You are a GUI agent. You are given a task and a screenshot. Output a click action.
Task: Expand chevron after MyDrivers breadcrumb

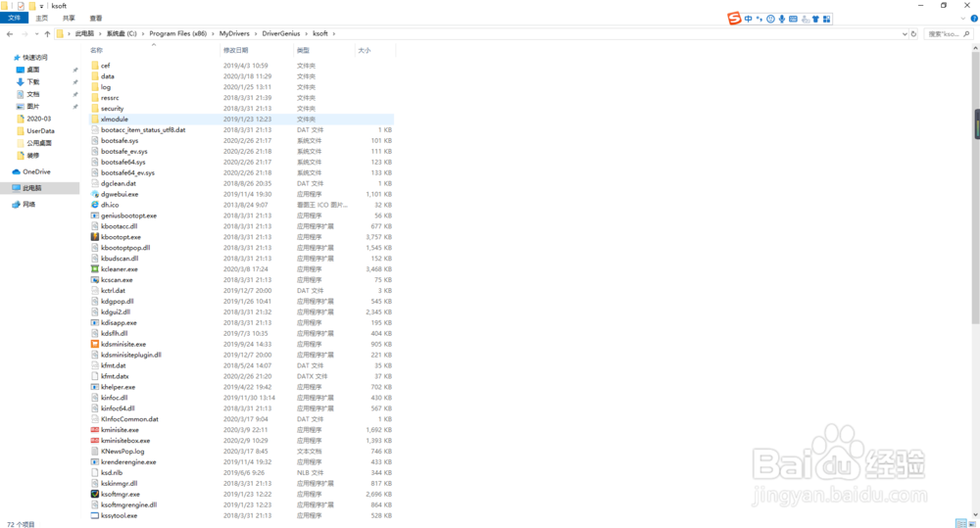click(256, 33)
